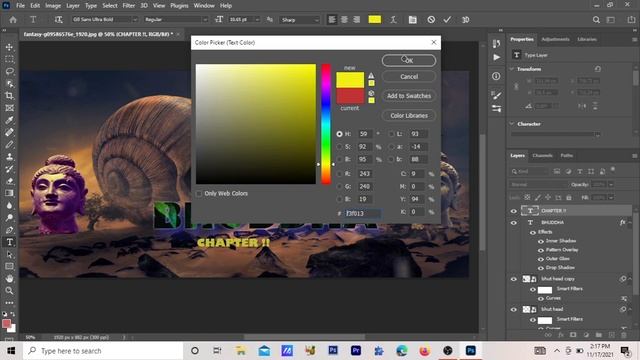Select the Move tool
This screenshot has width=640, height=360.
pyautogui.click(x=9, y=47)
